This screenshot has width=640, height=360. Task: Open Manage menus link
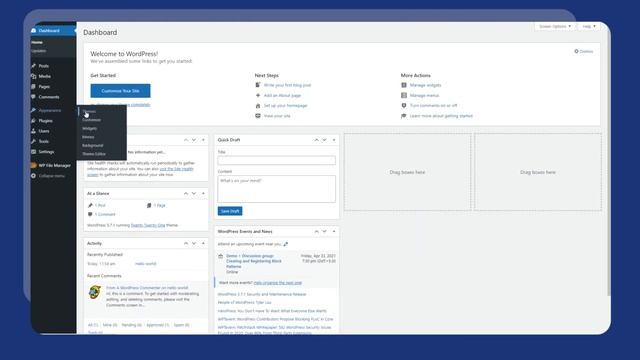click(x=424, y=96)
